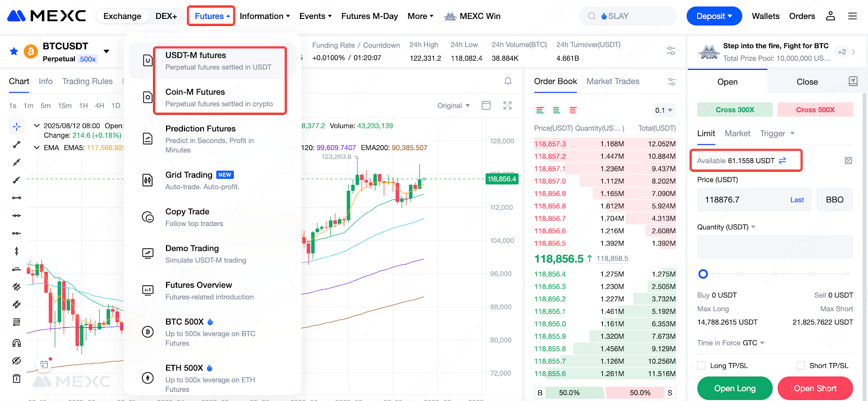Switch to the Market Trades tab
The width and height of the screenshot is (868, 401).
pos(612,81)
